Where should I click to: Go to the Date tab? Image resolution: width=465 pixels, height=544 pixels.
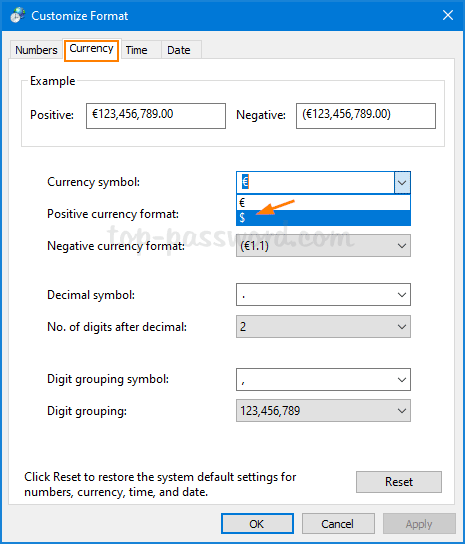(x=179, y=50)
